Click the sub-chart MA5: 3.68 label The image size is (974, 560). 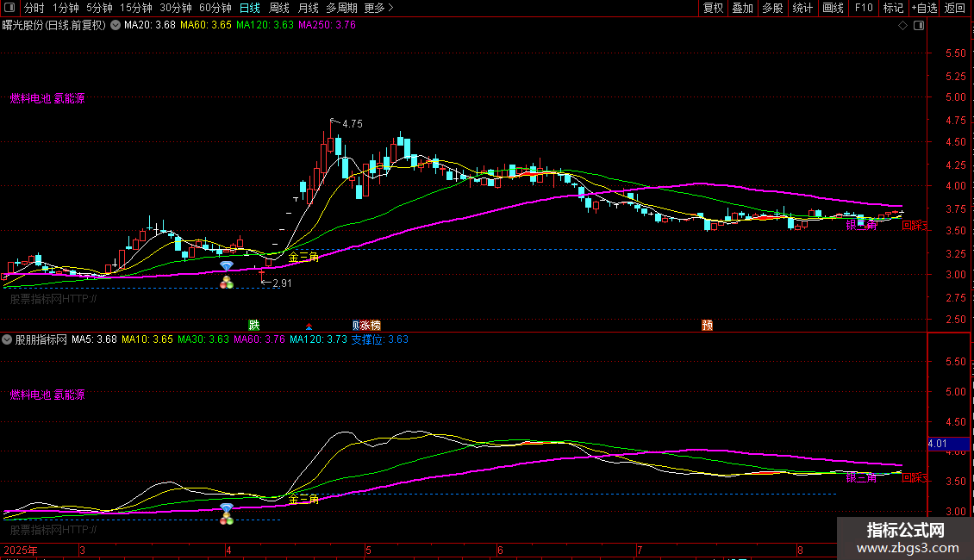94,339
